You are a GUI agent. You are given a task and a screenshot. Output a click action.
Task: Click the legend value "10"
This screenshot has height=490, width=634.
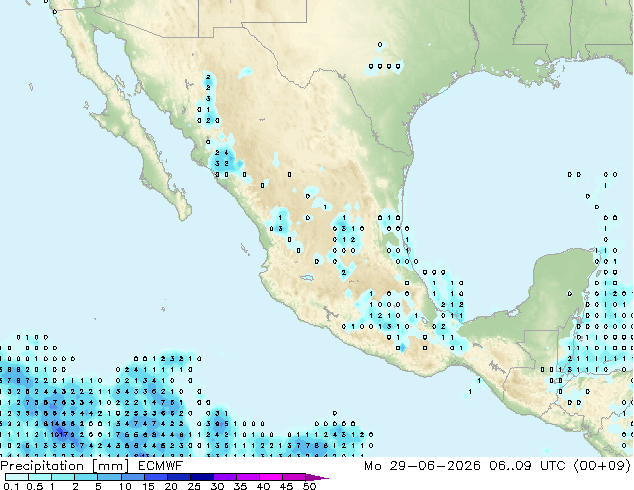point(125,486)
